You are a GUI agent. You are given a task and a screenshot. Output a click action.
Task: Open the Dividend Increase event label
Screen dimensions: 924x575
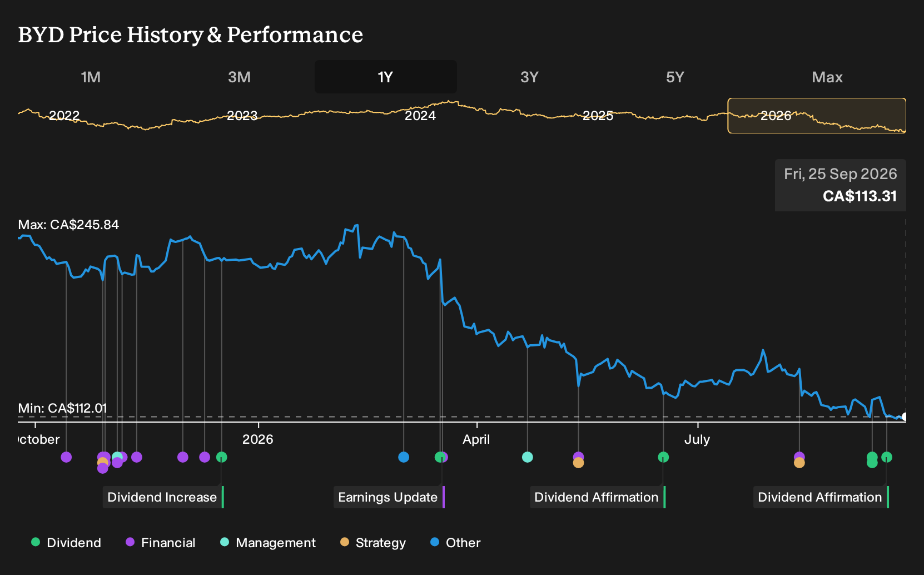tap(163, 497)
